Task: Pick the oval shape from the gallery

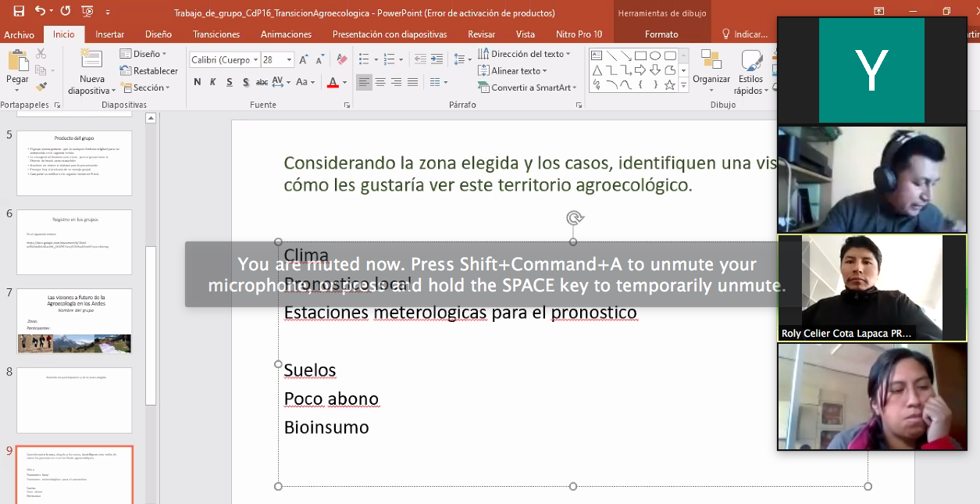Action: click(655, 55)
